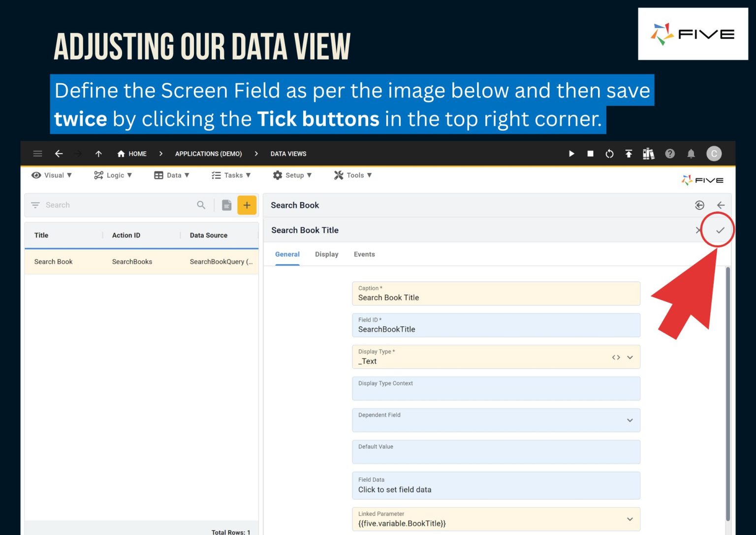Viewport: 756px width, 535px height.
Task: Open the Display Type dropdown
Action: pyautogui.click(x=630, y=357)
